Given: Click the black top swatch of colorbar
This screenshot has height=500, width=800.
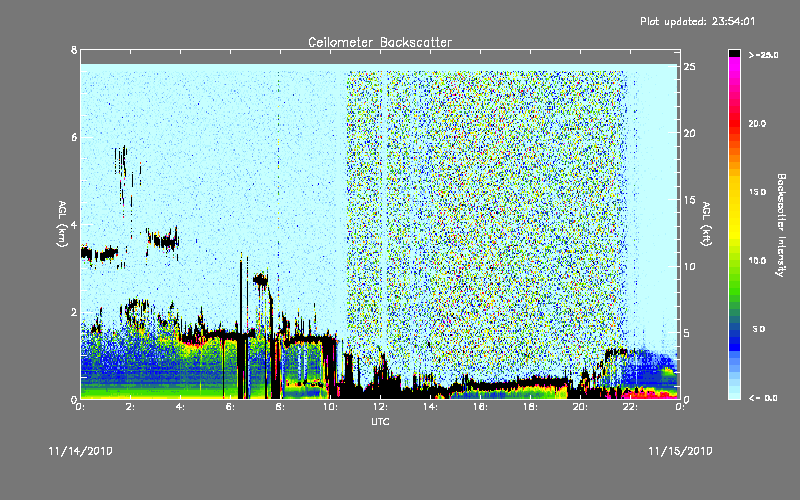Looking at the screenshot, I should point(734,53).
